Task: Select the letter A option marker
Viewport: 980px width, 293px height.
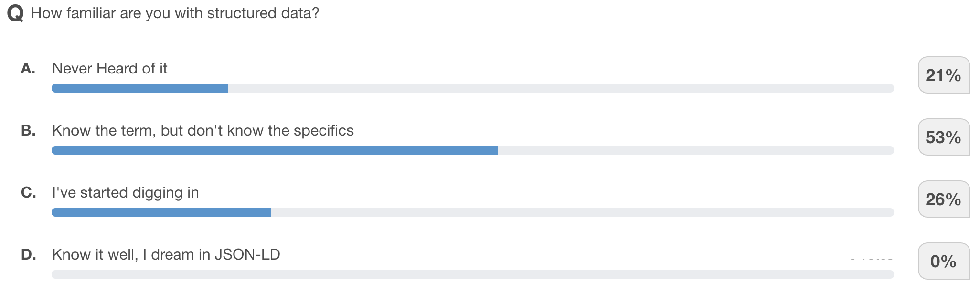Action: coord(28,69)
